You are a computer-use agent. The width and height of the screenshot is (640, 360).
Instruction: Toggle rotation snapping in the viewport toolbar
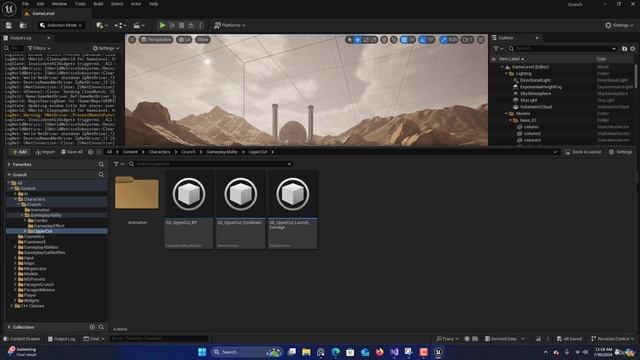(x=423, y=40)
